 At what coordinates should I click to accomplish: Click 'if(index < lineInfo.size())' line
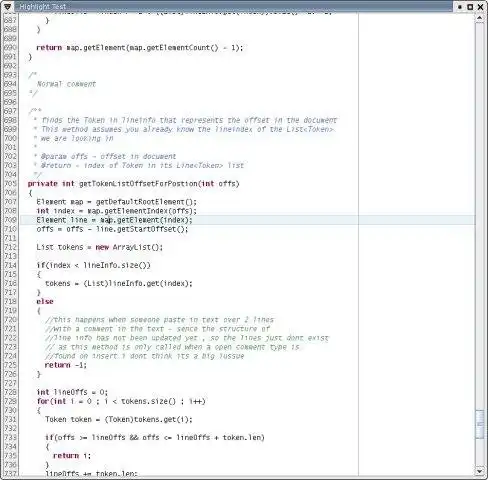(x=94, y=265)
